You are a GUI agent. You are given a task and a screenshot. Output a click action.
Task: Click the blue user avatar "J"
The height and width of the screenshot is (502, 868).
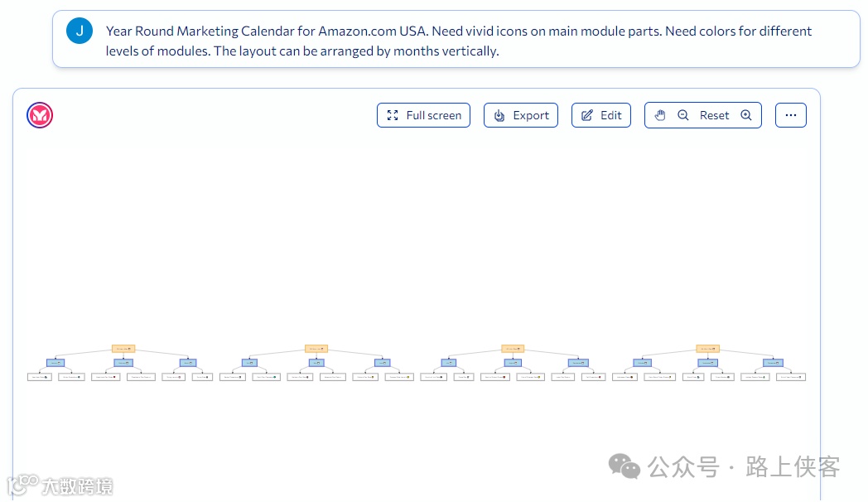80,31
